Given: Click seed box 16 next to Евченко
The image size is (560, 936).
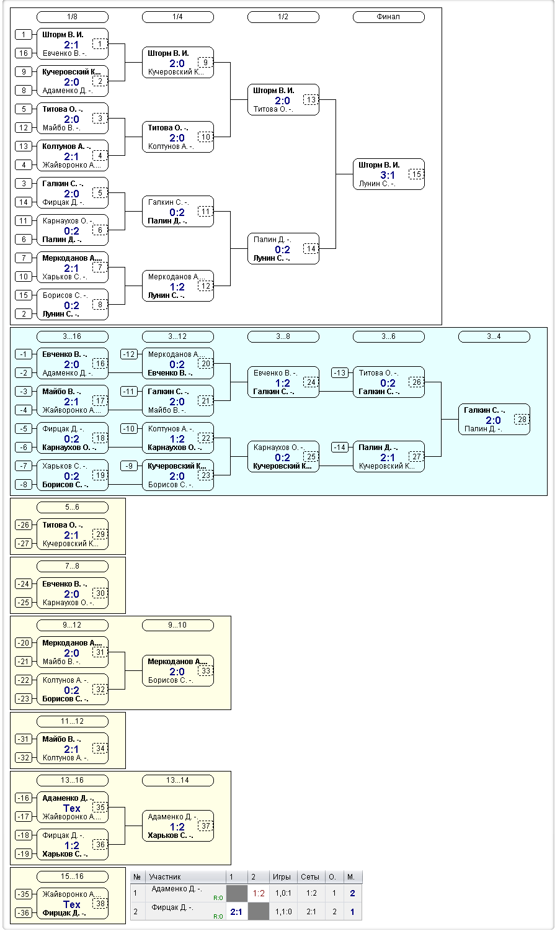Looking at the screenshot, I should pyautogui.click(x=24, y=53).
